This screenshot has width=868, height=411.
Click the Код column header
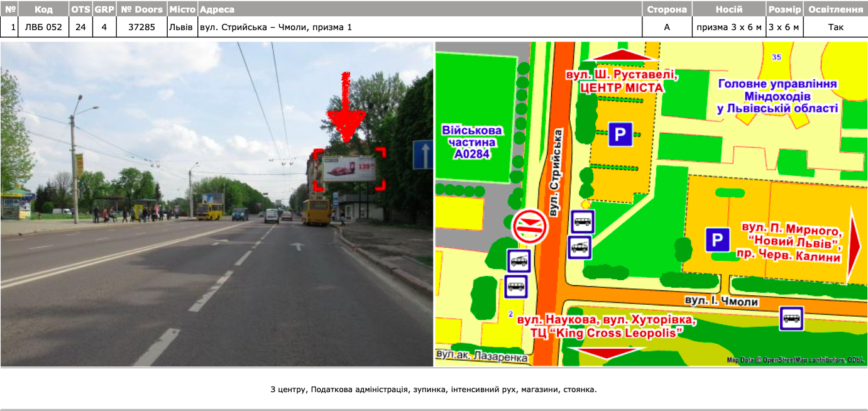pyautogui.click(x=43, y=9)
